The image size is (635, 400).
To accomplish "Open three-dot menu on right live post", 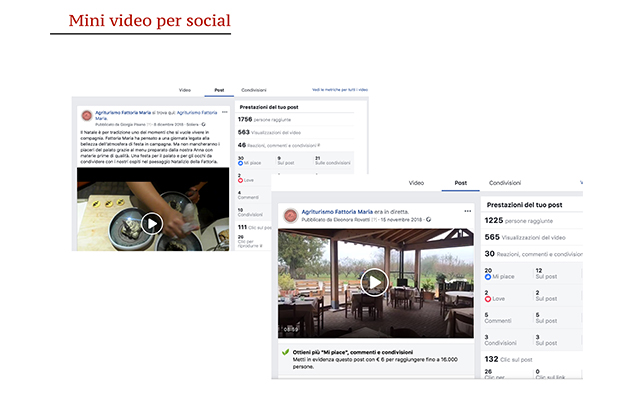I will tap(467, 211).
